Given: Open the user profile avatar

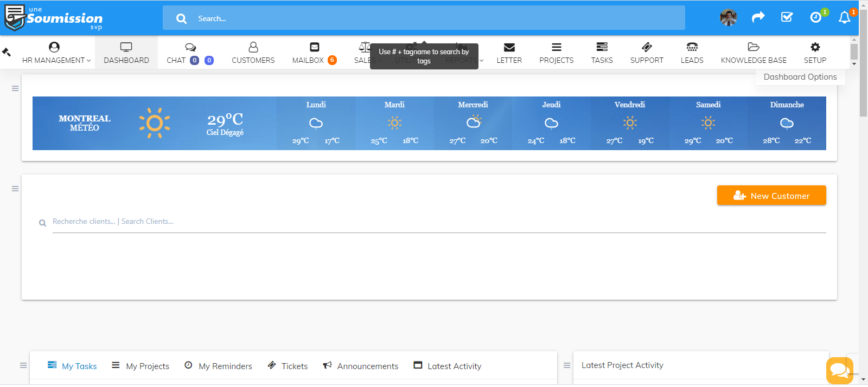Looking at the screenshot, I should [729, 18].
